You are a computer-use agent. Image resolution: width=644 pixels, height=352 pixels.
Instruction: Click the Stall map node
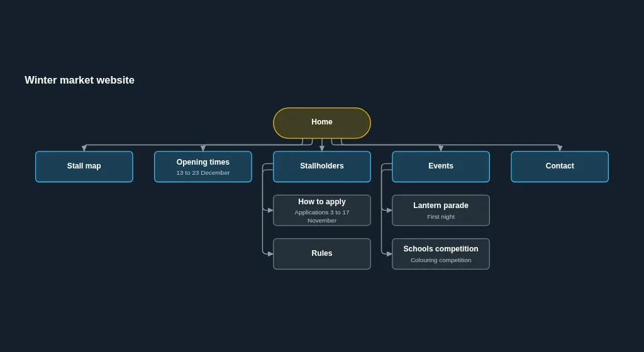coord(84,167)
